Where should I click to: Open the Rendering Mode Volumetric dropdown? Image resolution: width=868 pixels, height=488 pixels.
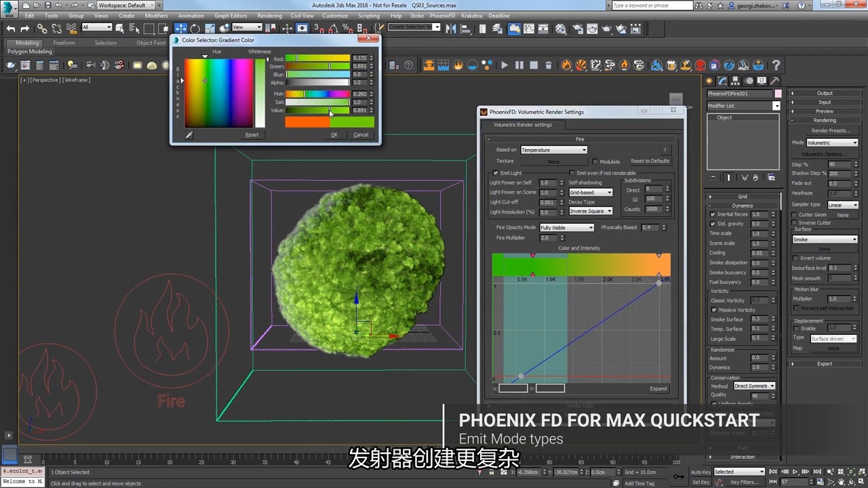tap(833, 143)
